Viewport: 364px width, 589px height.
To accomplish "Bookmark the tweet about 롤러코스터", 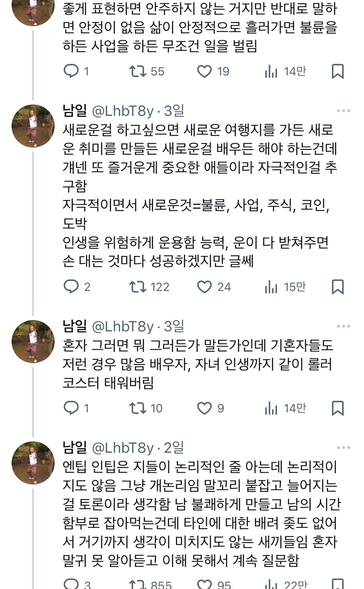I will [x=338, y=408].
